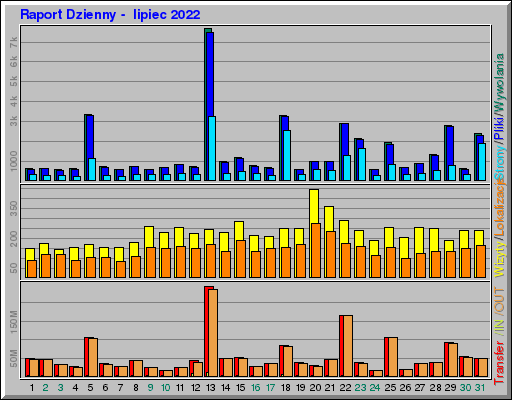Click the 'Pliki' legend label
Image resolution: width=512 pixels, height=400 pixels.
point(499,128)
